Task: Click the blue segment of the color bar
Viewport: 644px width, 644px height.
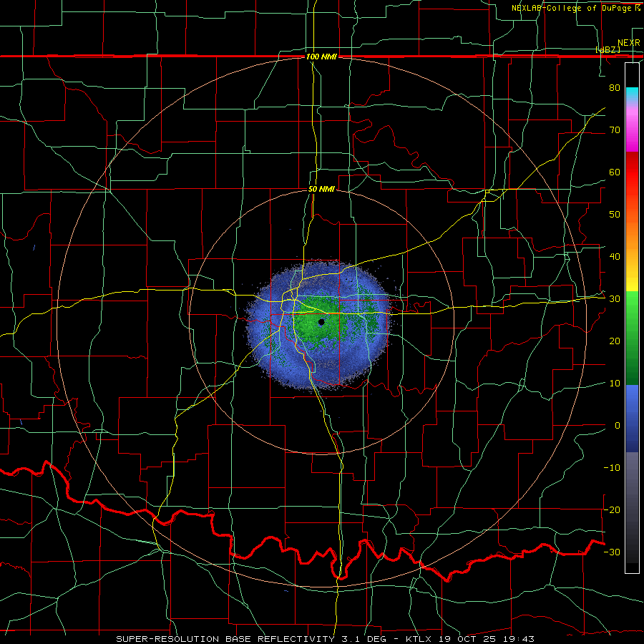Action: point(632,418)
